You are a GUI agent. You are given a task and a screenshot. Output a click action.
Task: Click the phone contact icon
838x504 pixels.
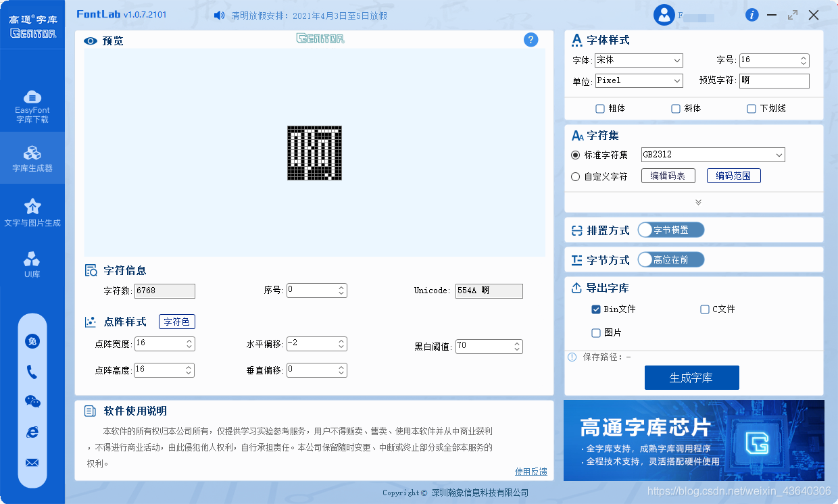[32, 372]
